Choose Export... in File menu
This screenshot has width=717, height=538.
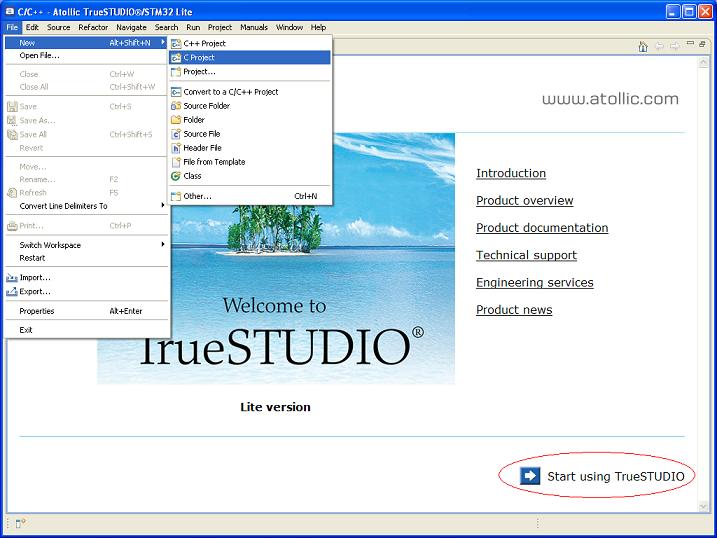tap(86, 292)
